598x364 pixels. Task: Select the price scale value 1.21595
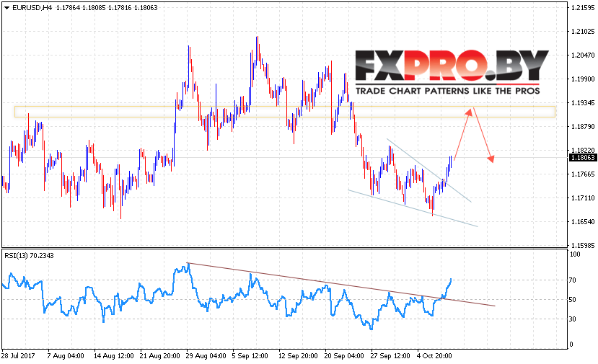(x=583, y=8)
